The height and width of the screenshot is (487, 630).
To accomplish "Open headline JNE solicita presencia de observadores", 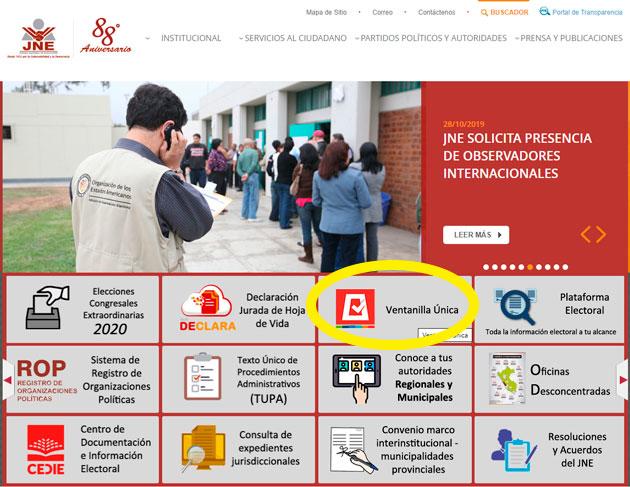I will tap(517, 156).
